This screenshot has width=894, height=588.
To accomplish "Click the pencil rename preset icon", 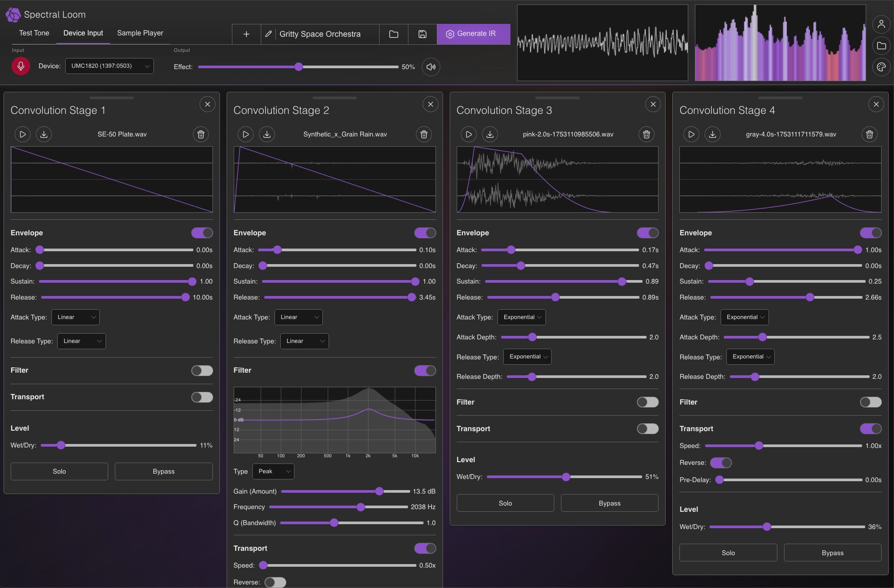I will [x=268, y=34].
